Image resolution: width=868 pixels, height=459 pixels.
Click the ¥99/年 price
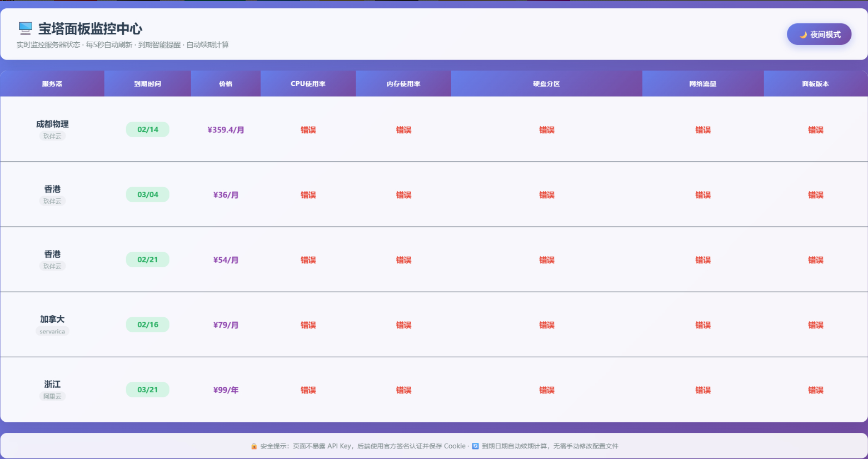tap(226, 390)
